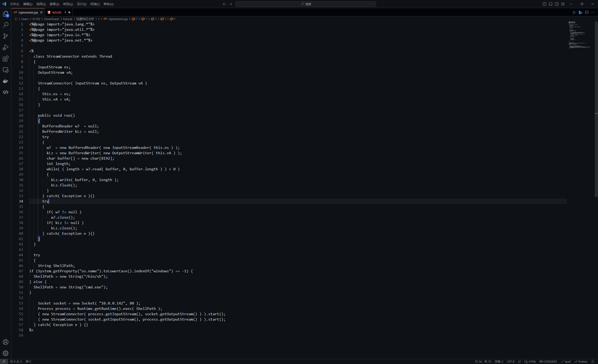Open notifications bell in status bar

coord(593,361)
